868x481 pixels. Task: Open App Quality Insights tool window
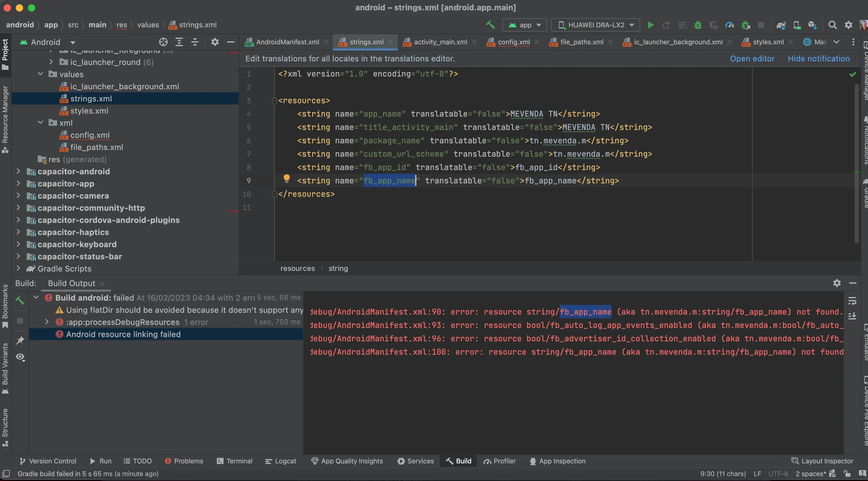coord(347,461)
